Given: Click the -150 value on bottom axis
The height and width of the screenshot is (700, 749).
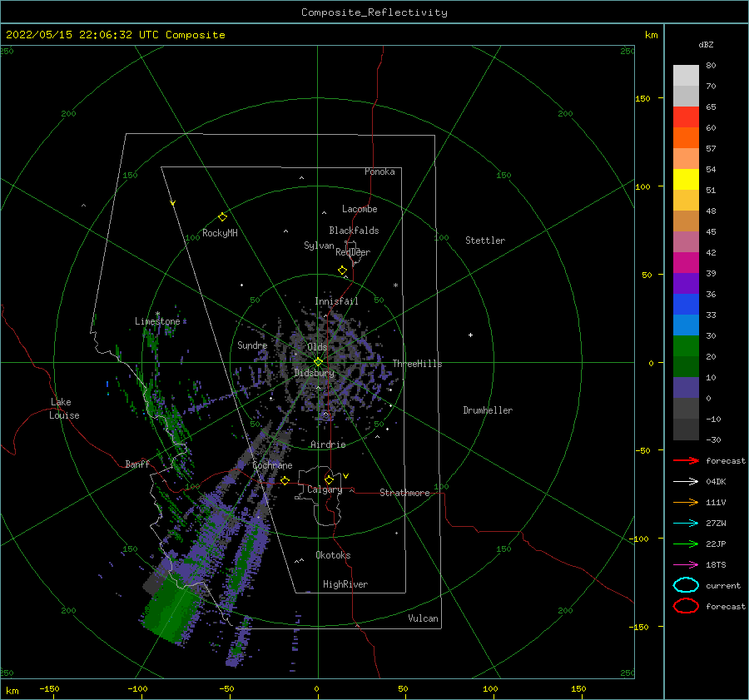Looking at the screenshot, I should (x=49, y=688).
